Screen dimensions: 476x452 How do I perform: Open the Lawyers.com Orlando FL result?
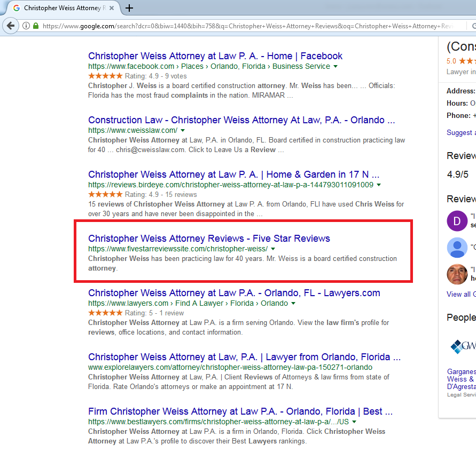234,293
